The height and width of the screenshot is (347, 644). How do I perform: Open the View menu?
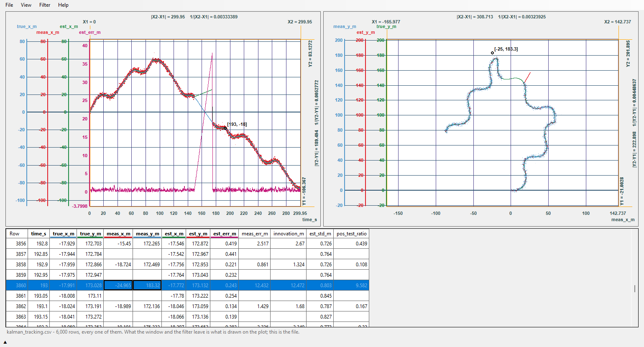click(x=26, y=5)
